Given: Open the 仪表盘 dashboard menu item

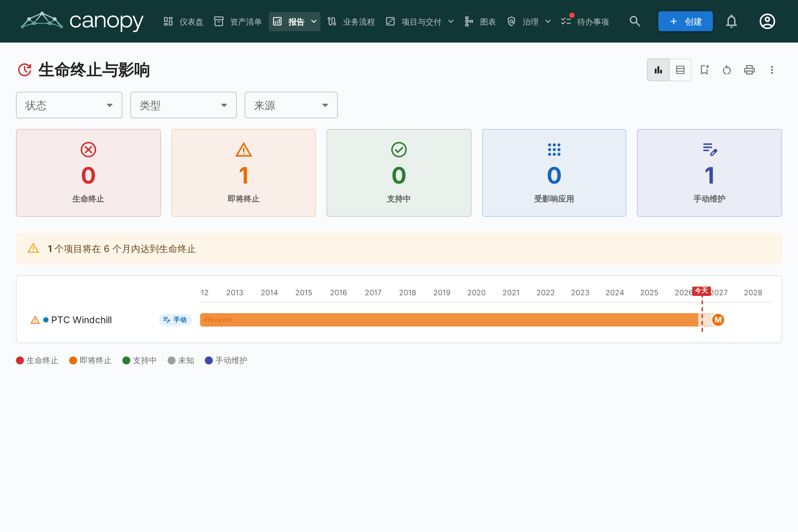Looking at the screenshot, I should pyautogui.click(x=183, y=22).
